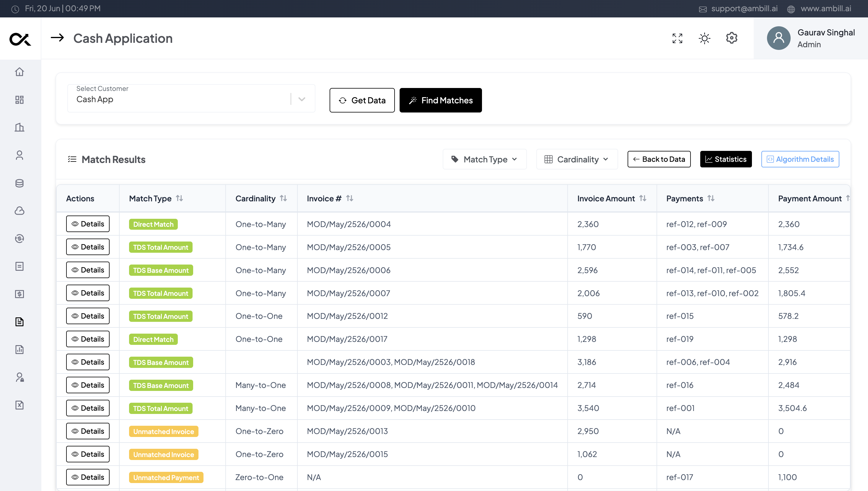Open user lock icon in sidebar

click(x=19, y=377)
